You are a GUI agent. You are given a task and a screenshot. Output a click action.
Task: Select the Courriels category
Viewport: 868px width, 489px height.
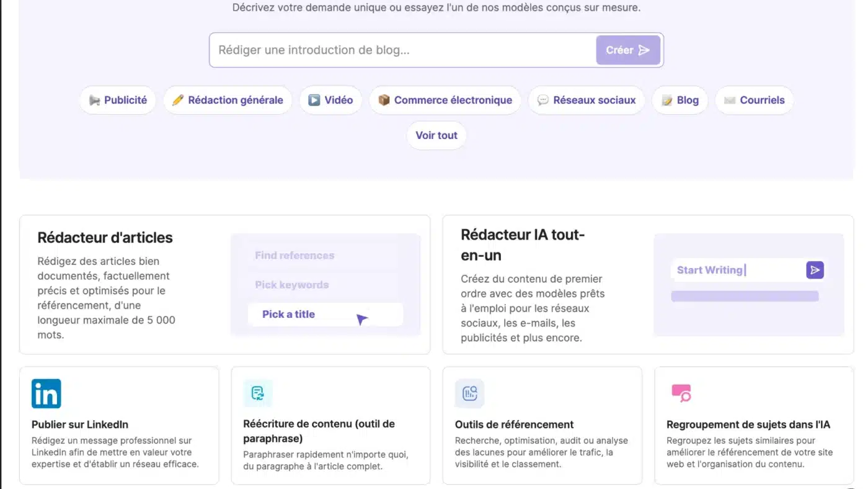[755, 100]
